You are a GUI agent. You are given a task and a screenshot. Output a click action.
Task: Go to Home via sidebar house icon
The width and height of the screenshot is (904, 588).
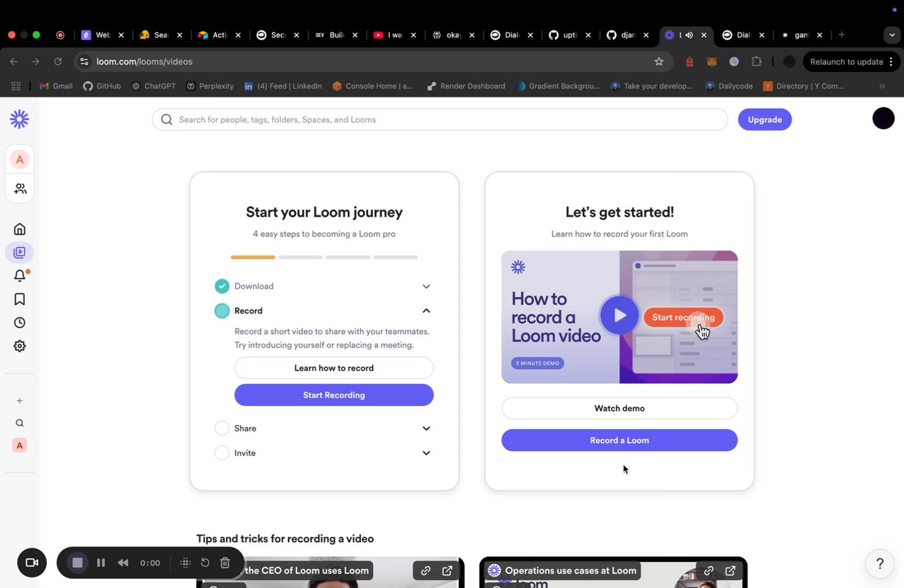click(20, 229)
